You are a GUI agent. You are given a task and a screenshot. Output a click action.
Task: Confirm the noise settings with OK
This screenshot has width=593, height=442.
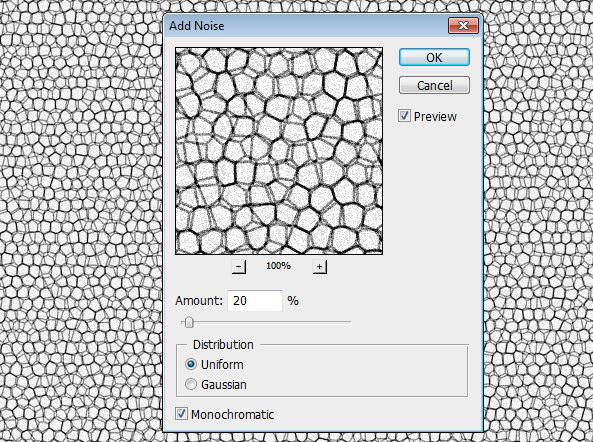(434, 57)
